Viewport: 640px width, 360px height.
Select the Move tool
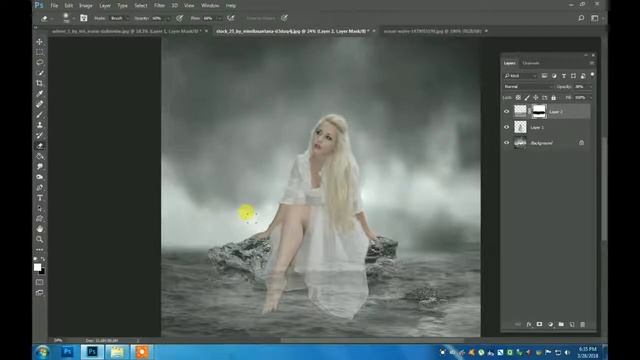[40, 42]
